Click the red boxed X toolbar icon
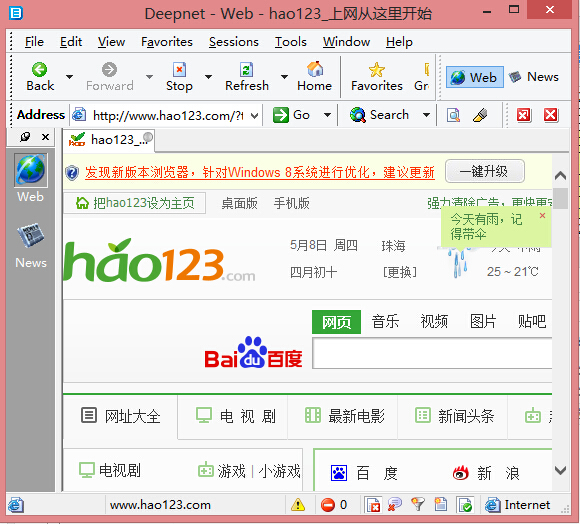The width and height of the screenshot is (580, 524). 523,115
